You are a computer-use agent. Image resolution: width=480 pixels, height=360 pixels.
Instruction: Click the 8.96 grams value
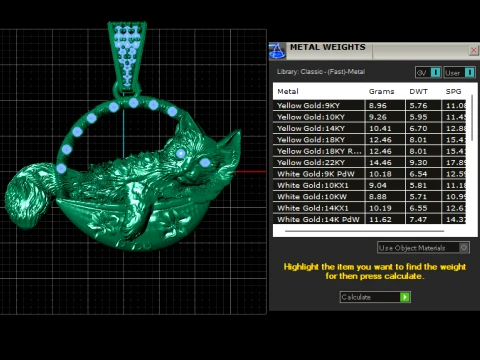(x=378, y=106)
